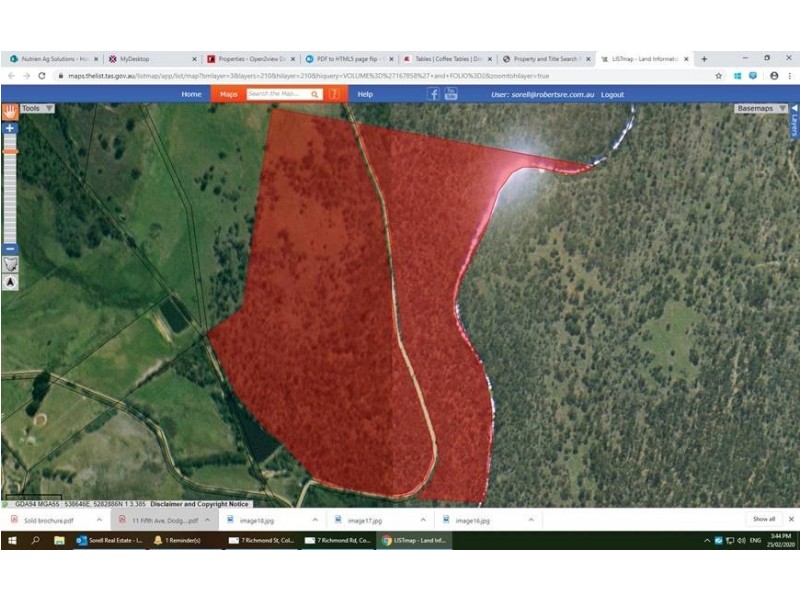Click the Tasmania full extent icon

(x=9, y=262)
